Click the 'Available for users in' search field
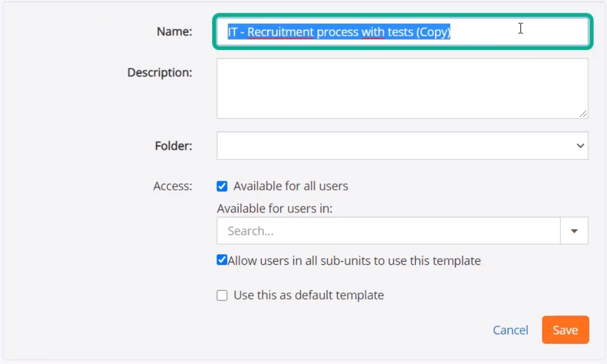 tap(388, 231)
